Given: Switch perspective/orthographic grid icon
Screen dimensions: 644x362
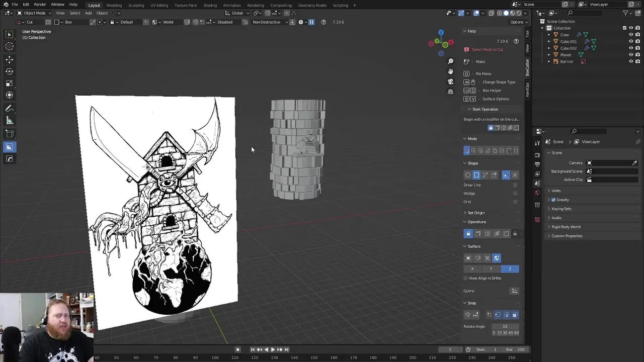Looking at the screenshot, I should [450, 92].
